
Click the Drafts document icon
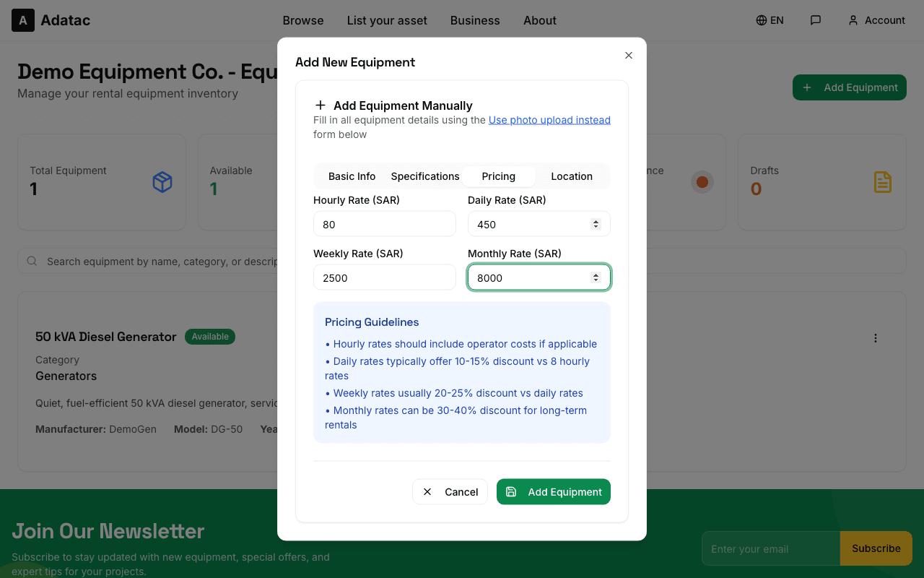[x=883, y=182]
